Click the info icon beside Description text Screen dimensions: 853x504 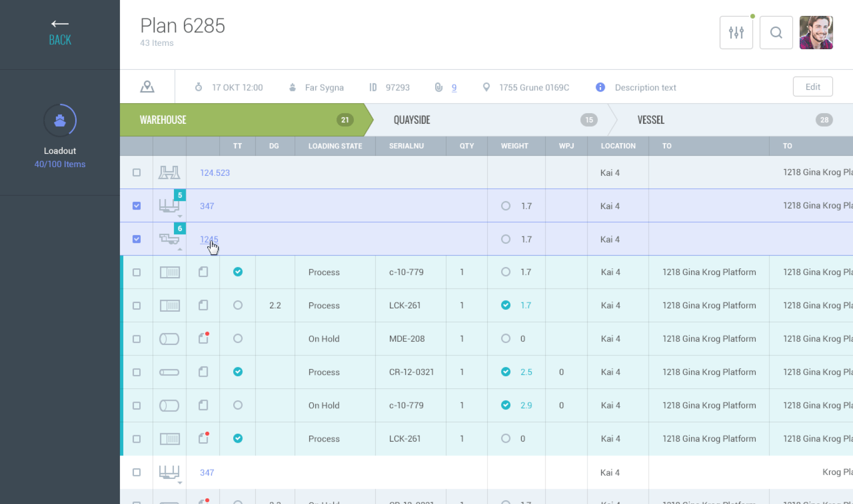point(600,87)
